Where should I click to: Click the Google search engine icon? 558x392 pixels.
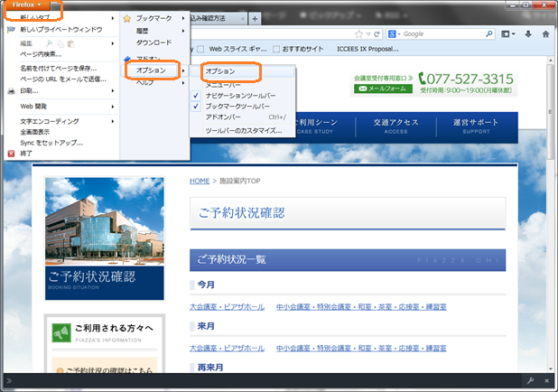click(x=392, y=34)
